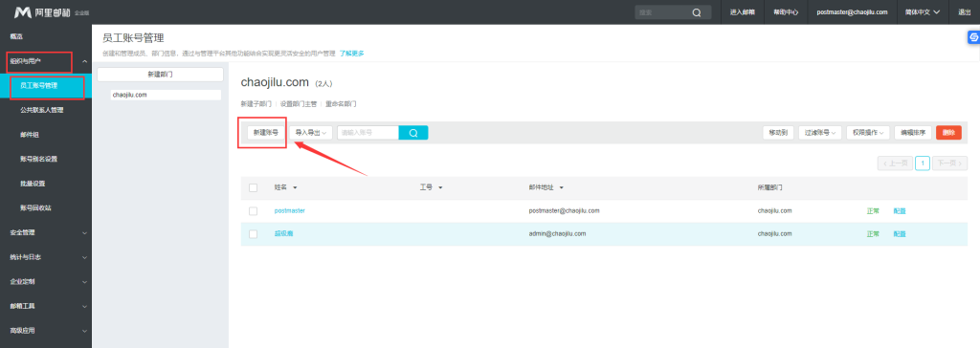Check the admin@chaojilu.com row checkbox

253,233
